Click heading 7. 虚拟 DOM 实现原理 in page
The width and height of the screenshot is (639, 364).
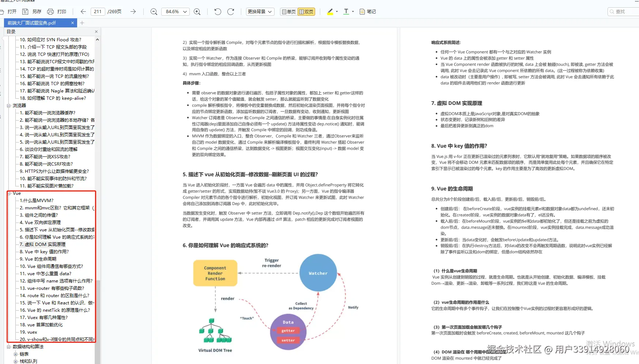click(457, 103)
